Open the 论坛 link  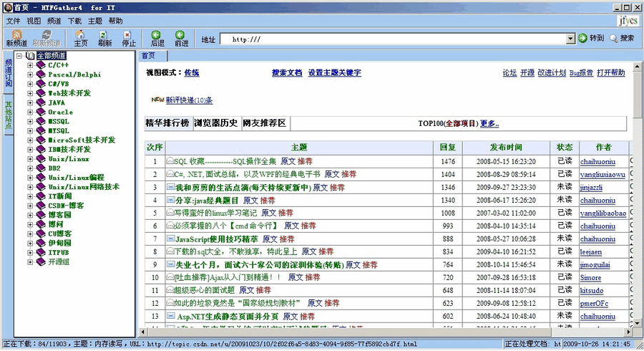pos(509,73)
